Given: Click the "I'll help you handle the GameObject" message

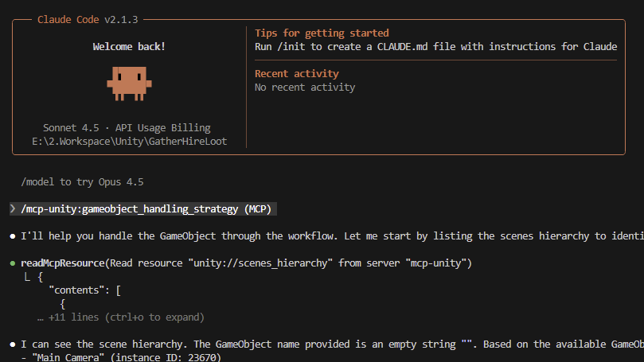Looking at the screenshot, I should pos(332,236).
